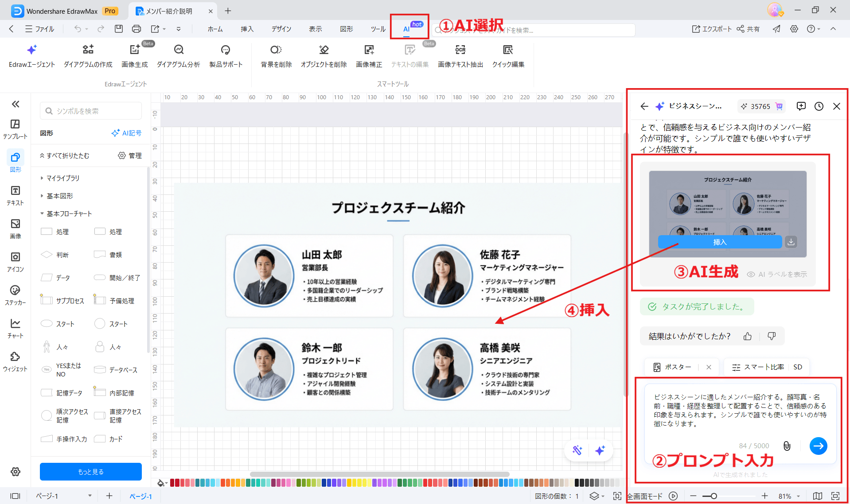Open 画像テキスト抽出 text extraction tool
The image size is (850, 504).
pos(460,56)
